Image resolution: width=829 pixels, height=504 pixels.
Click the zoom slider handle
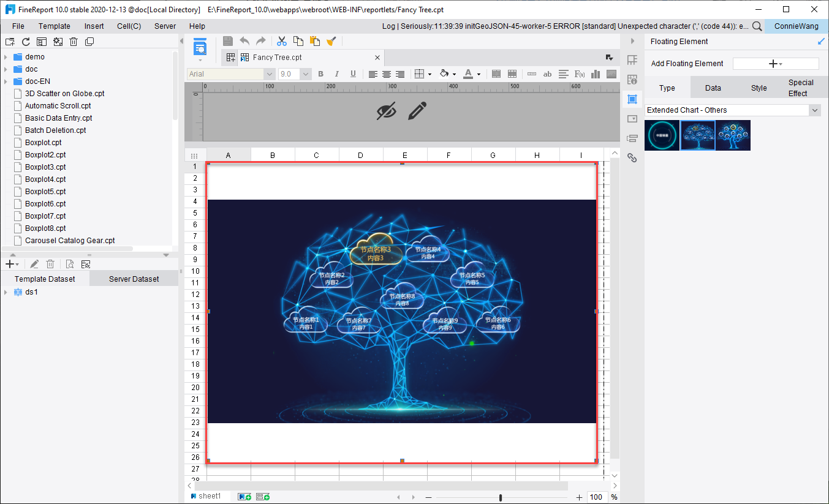pos(501,497)
